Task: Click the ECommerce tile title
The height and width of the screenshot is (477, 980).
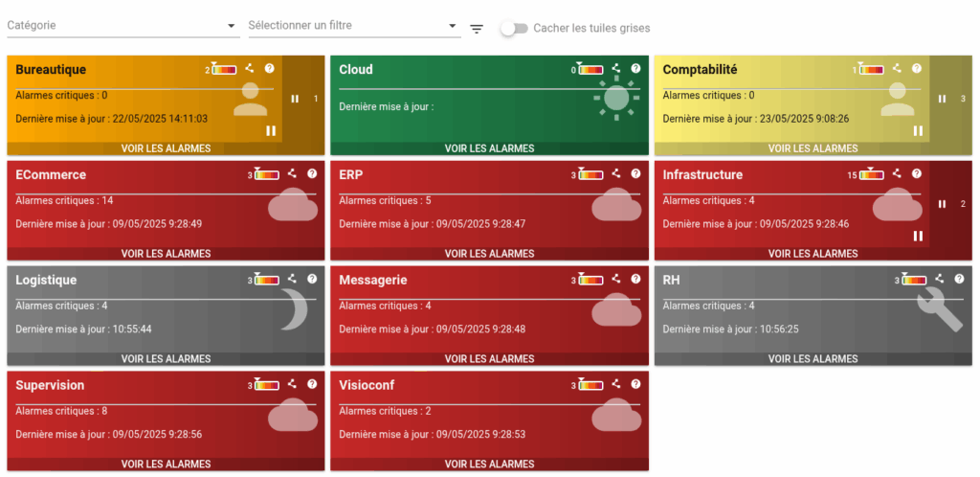Action: 51,175
